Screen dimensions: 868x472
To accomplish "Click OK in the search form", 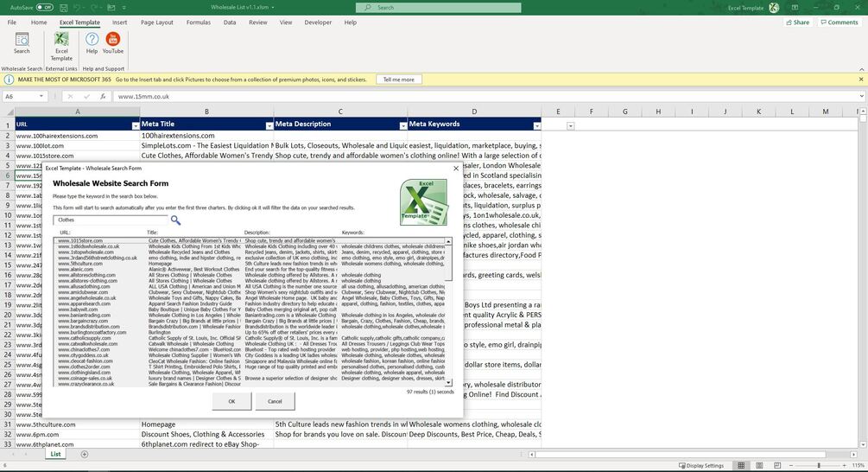I will (231, 401).
